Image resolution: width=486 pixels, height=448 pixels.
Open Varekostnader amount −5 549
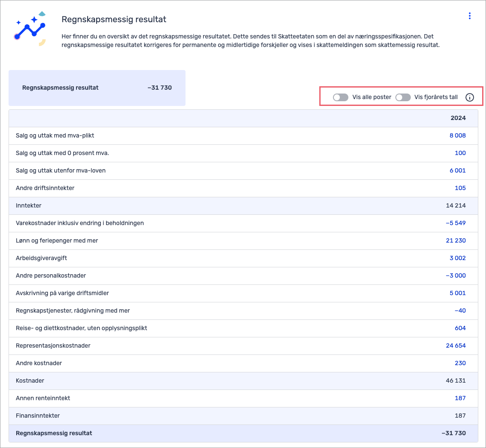456,223
